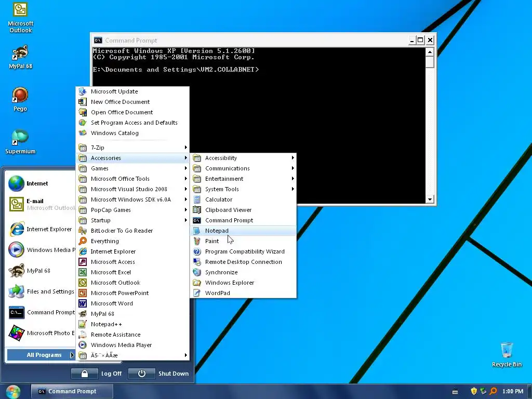
Task: Expand the 7-Zip submenu
Action: tap(132, 148)
